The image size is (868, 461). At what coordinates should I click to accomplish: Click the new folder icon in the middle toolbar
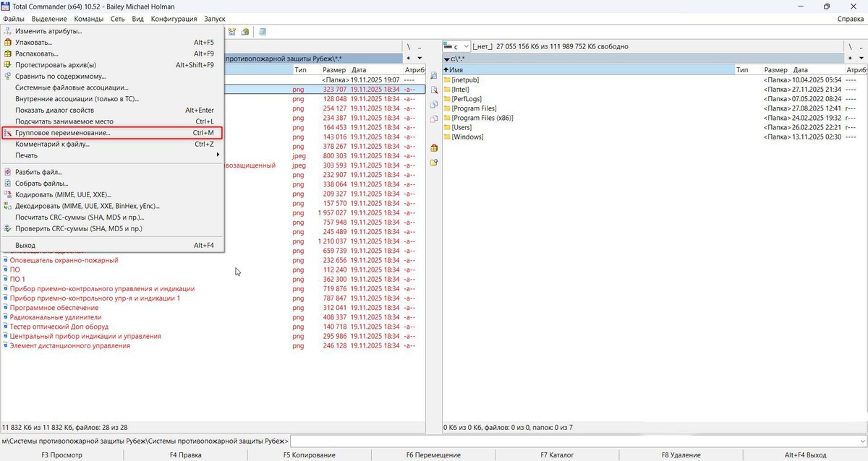point(434,163)
